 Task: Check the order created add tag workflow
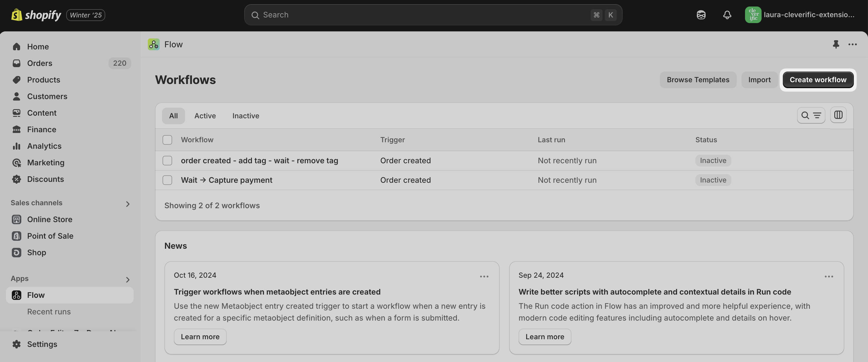pyautogui.click(x=167, y=160)
